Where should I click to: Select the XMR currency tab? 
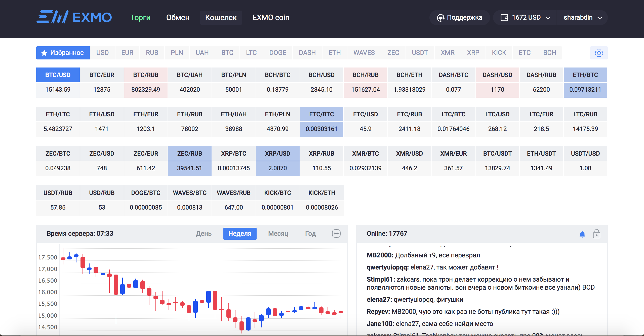pyautogui.click(x=448, y=53)
